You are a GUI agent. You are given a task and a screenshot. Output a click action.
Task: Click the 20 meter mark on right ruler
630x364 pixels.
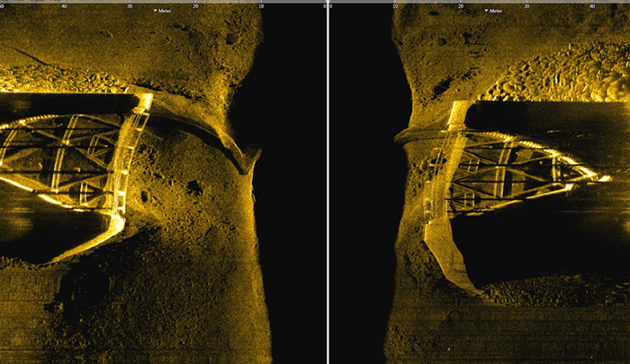(x=460, y=4)
